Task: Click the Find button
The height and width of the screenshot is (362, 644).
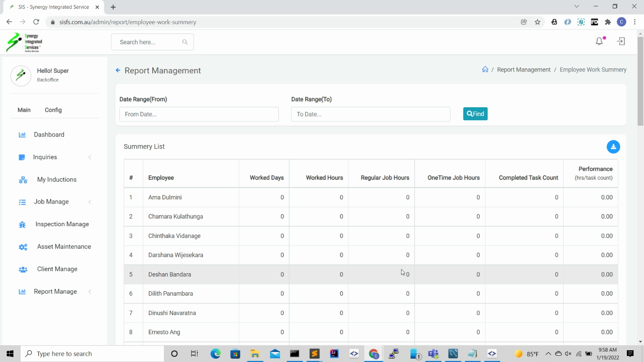Action: (x=475, y=114)
